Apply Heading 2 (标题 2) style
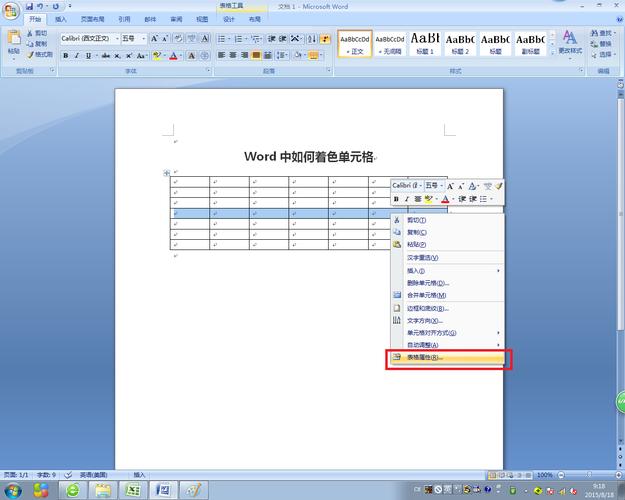Viewport: 625px width, 500px height. coord(460,43)
